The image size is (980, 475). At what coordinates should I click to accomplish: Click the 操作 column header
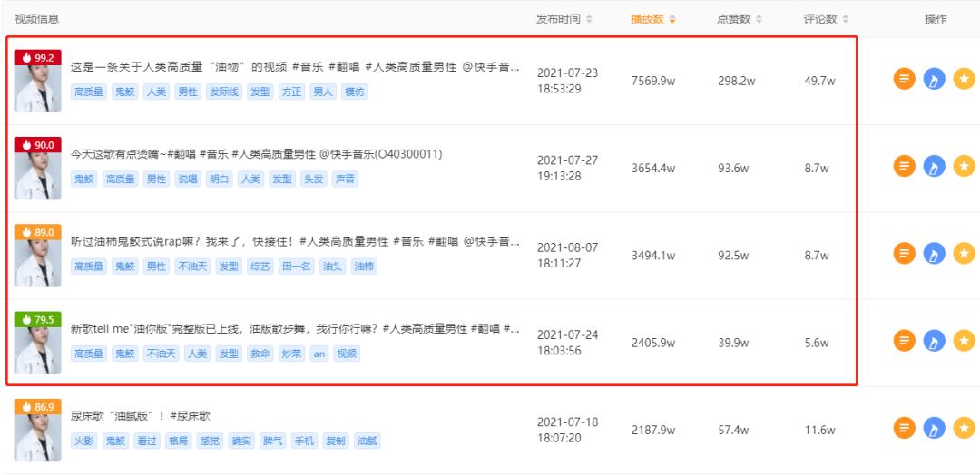click(x=936, y=19)
